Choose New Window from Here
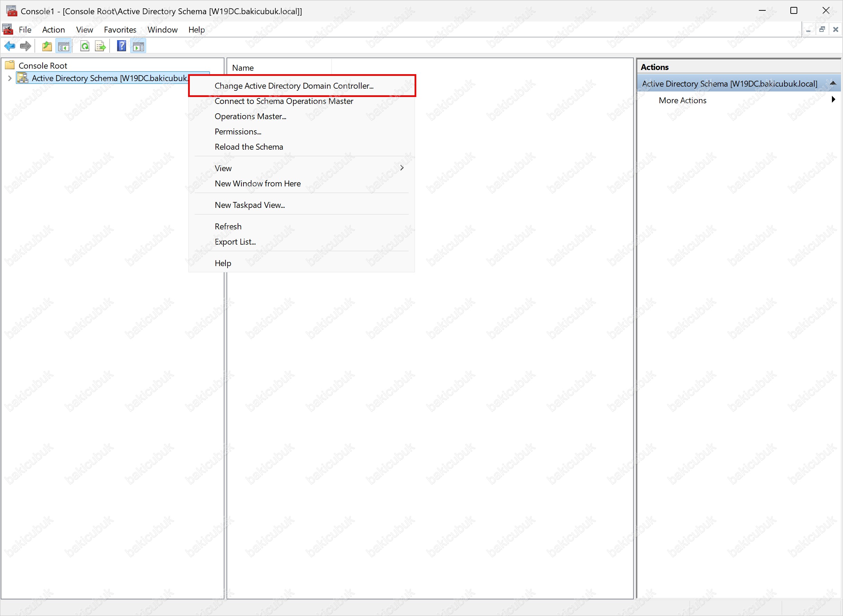Screen dimensions: 843x616 click(x=301, y=184)
